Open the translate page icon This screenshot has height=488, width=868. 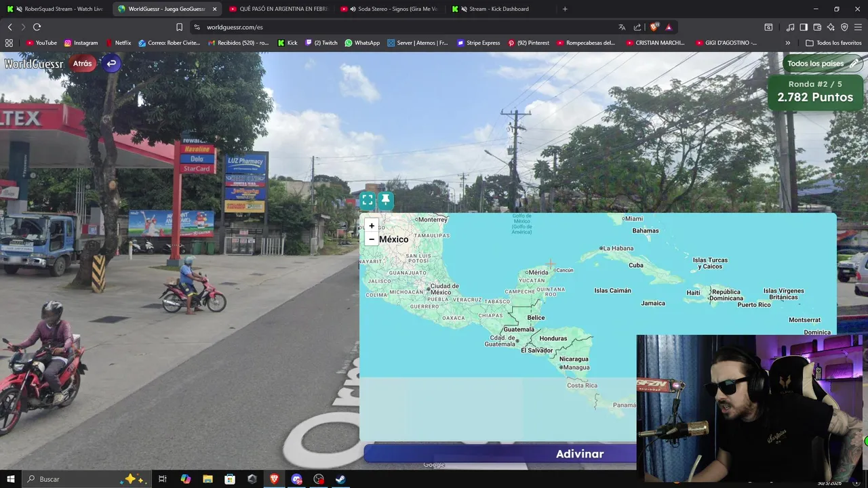tap(622, 27)
